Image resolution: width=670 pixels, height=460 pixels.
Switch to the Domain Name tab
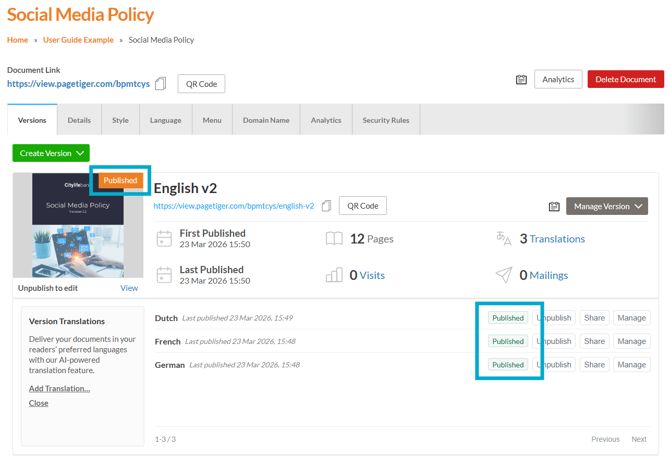click(266, 120)
